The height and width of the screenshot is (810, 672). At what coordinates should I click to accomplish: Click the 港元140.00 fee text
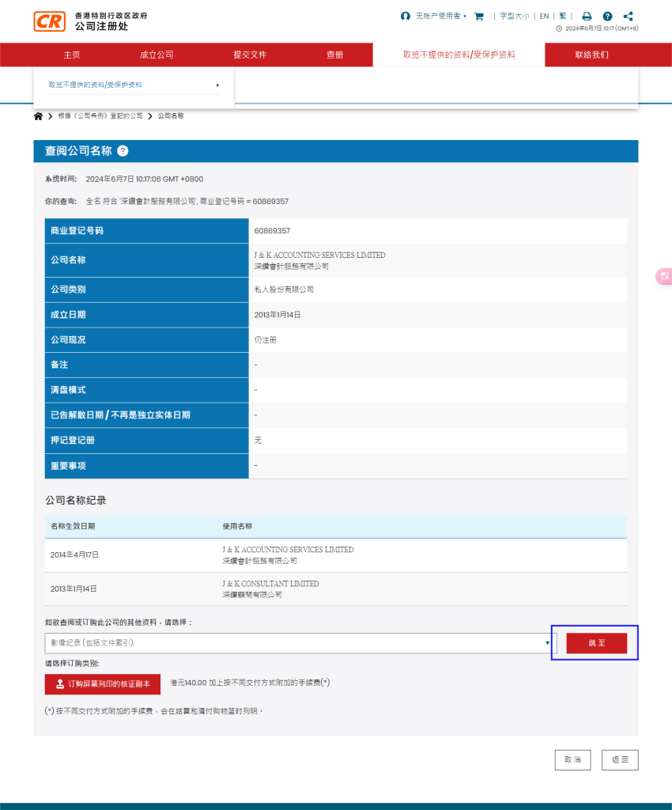(x=250, y=683)
